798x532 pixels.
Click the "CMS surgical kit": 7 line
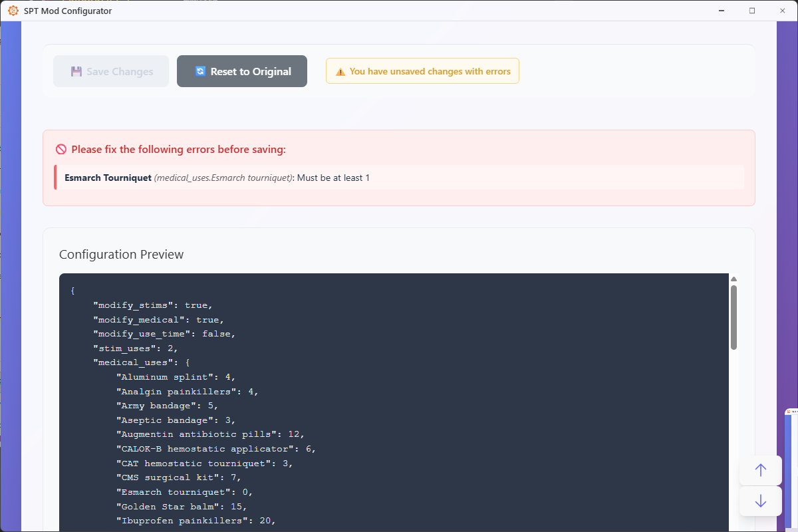pos(178,477)
